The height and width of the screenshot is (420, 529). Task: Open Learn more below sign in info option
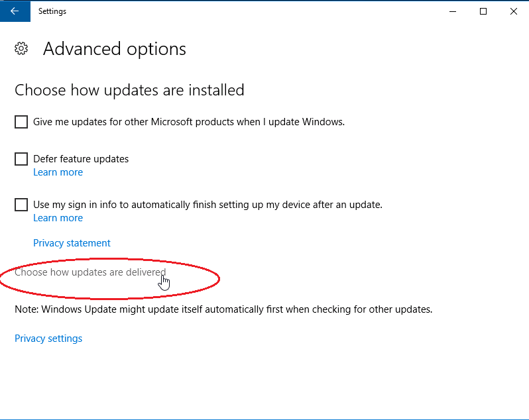58,218
